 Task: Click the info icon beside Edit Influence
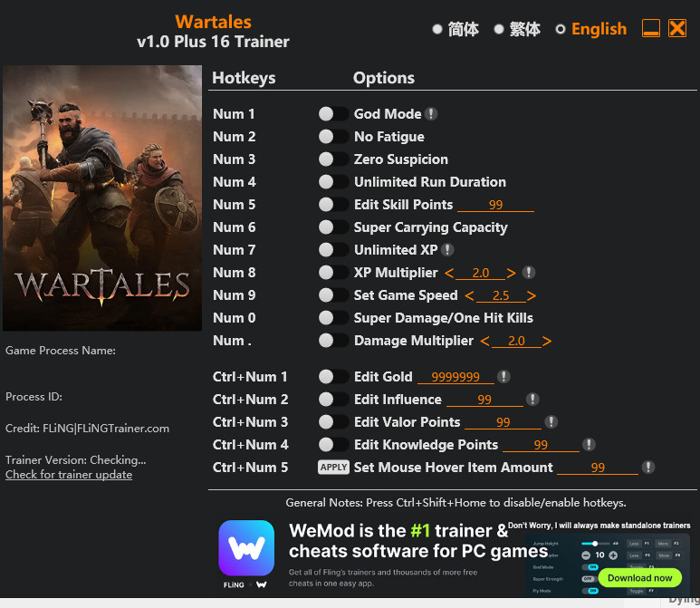click(532, 400)
